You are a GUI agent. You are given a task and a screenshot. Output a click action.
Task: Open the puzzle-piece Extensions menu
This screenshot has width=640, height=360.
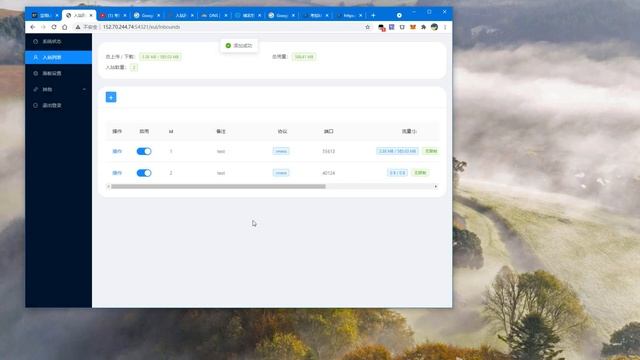coord(423,27)
